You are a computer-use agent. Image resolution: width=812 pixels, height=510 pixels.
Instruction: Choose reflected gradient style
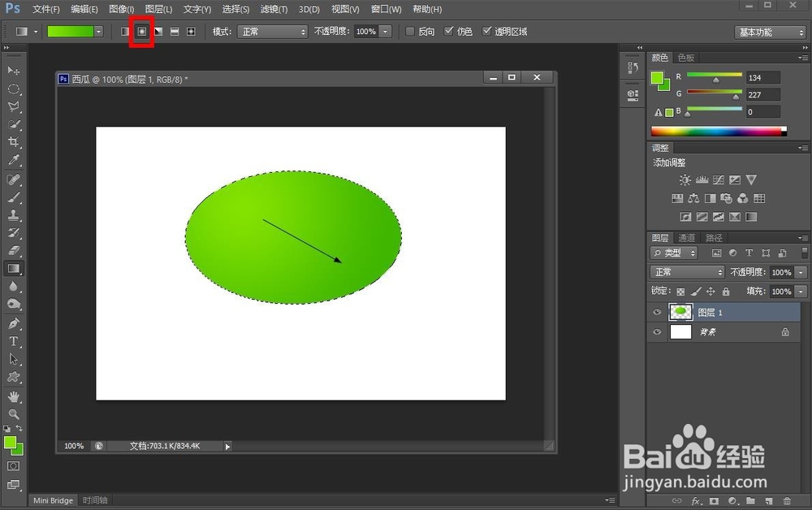coord(175,32)
